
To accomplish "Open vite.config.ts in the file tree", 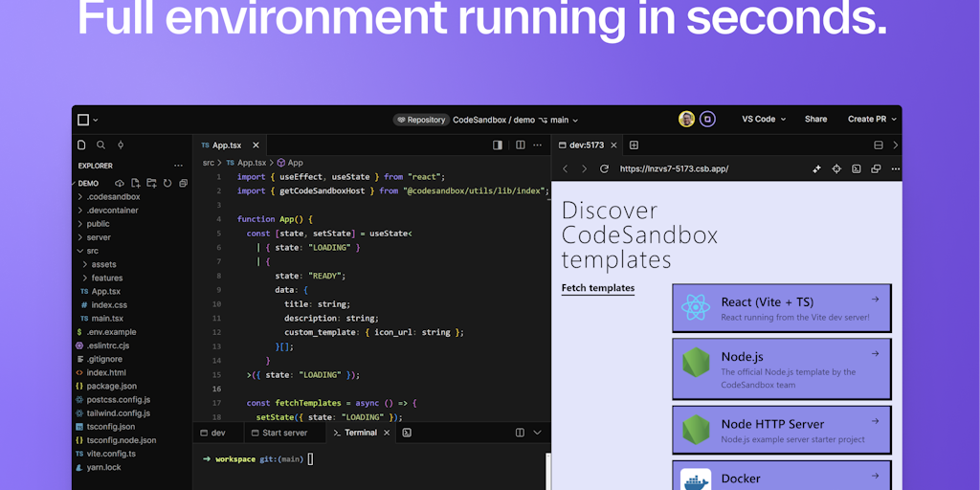I will click(105, 454).
